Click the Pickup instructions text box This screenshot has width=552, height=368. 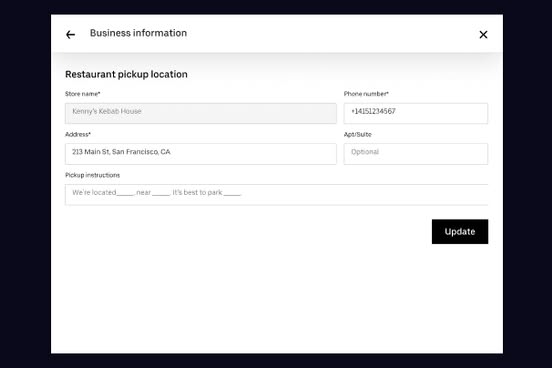(276, 195)
